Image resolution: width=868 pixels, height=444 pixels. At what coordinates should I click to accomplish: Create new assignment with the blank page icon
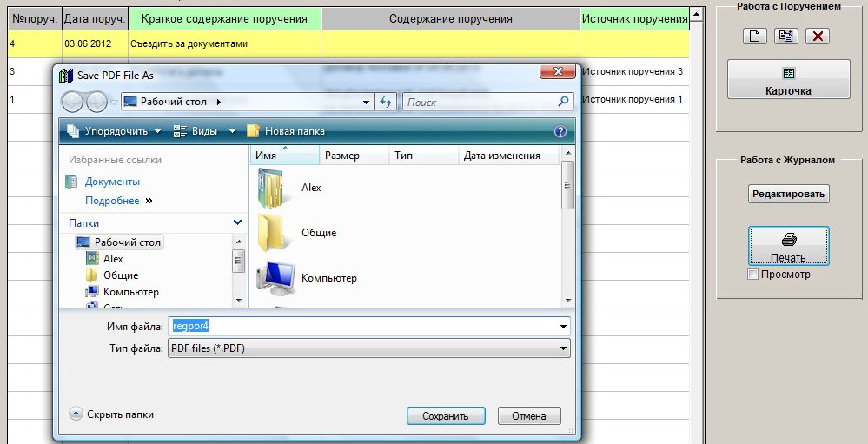(x=754, y=36)
